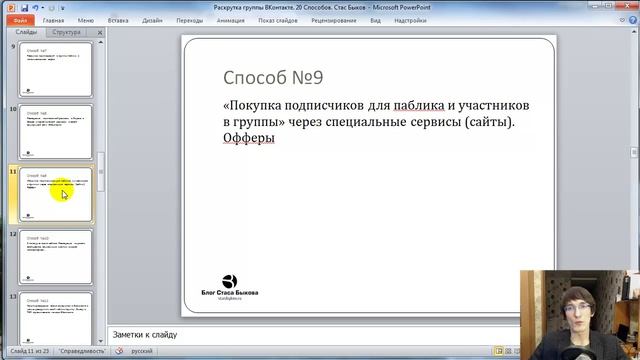Click the blue Help question mark icon
The image size is (640, 360).
tap(633, 20)
